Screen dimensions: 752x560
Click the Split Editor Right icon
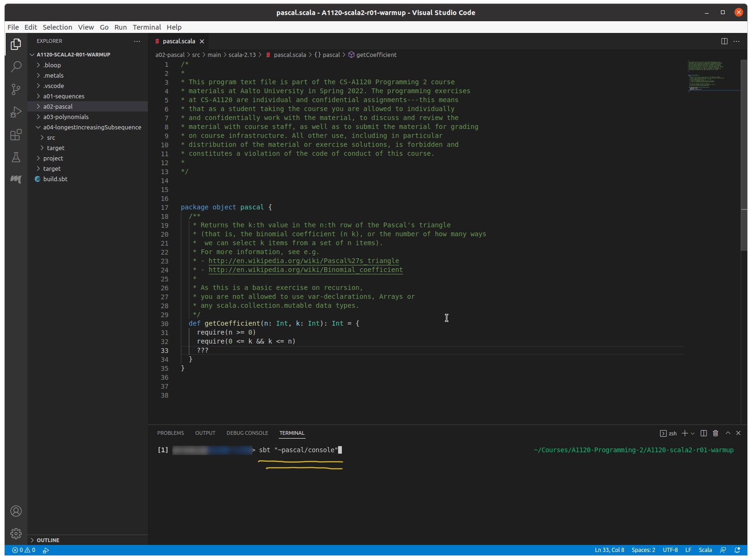click(x=724, y=41)
